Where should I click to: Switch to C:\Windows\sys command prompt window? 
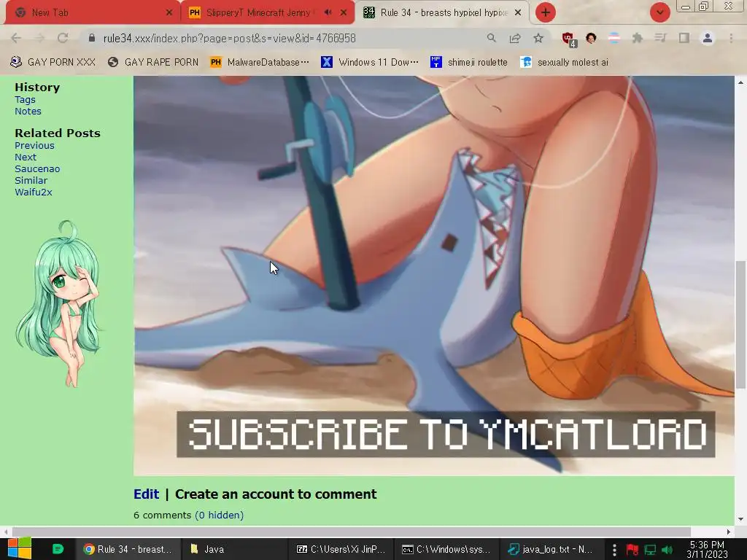446,549
